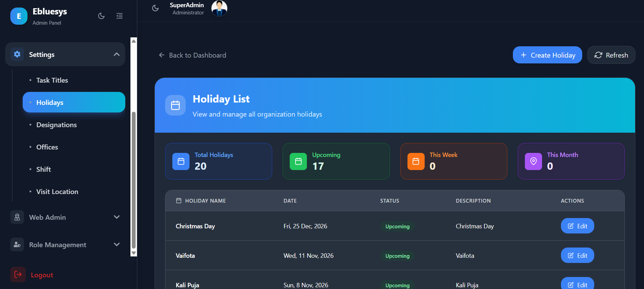This screenshot has width=644, height=289.
Task: Click Back to Dashboard link
Action: 193,55
